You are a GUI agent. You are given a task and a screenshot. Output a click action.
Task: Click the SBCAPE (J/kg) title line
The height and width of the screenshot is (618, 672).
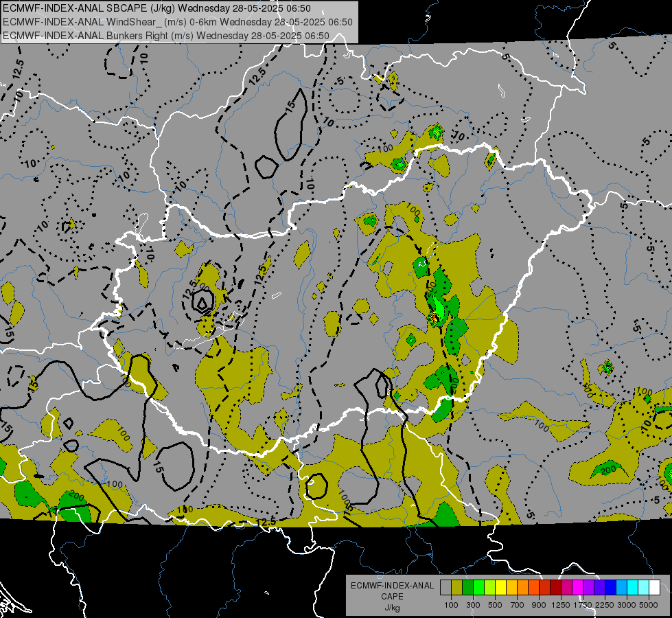coord(157,8)
